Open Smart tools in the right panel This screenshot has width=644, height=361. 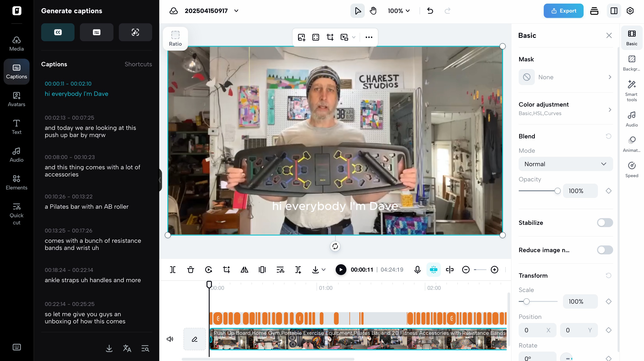pos(632,90)
